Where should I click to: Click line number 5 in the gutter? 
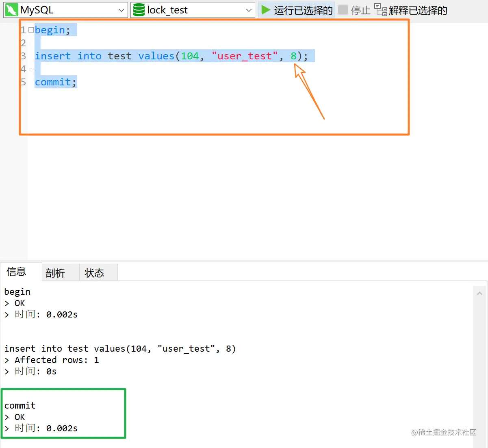[24, 82]
